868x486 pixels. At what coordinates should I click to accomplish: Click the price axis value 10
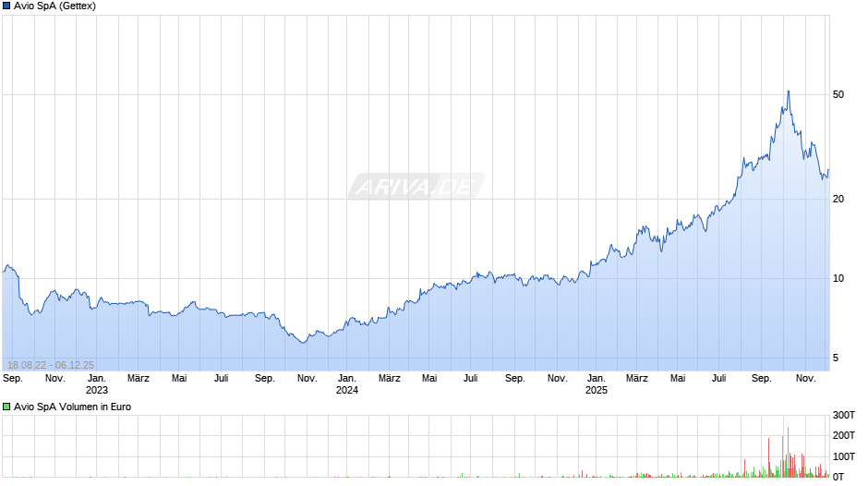coord(838,279)
